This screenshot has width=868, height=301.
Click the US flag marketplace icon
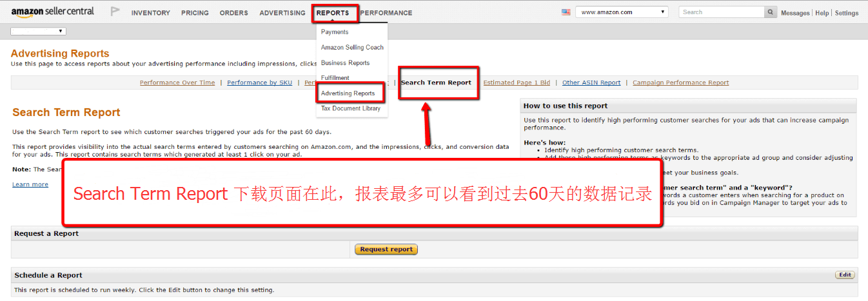(566, 12)
